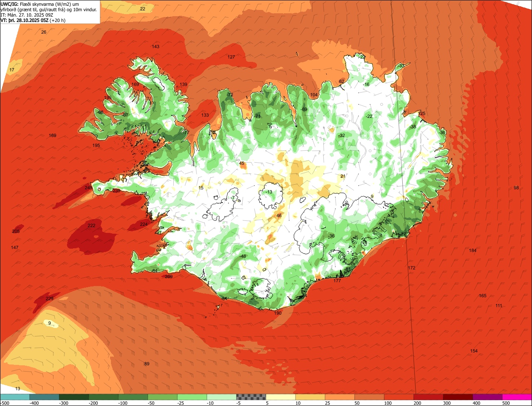Screen dimensions: 532x406
Task: Click the map value '222' on dark red area
Action: coord(91,225)
